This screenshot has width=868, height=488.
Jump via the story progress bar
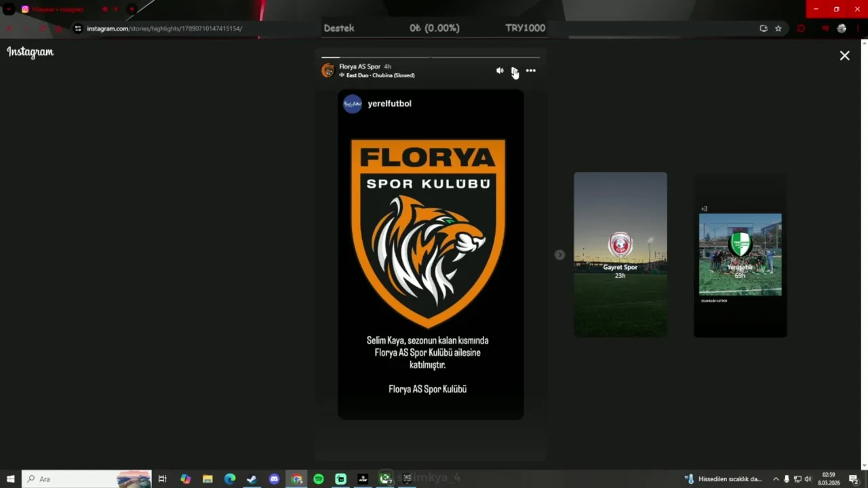[431, 57]
